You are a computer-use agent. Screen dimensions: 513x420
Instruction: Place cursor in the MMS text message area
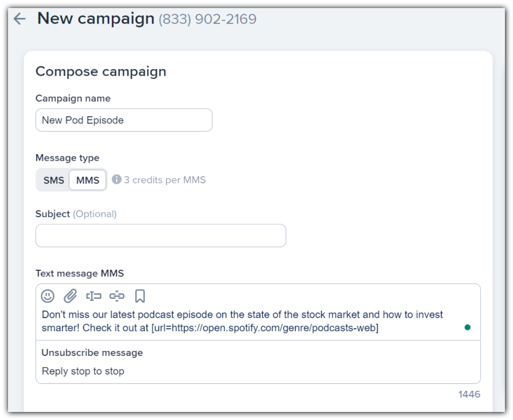click(x=248, y=321)
